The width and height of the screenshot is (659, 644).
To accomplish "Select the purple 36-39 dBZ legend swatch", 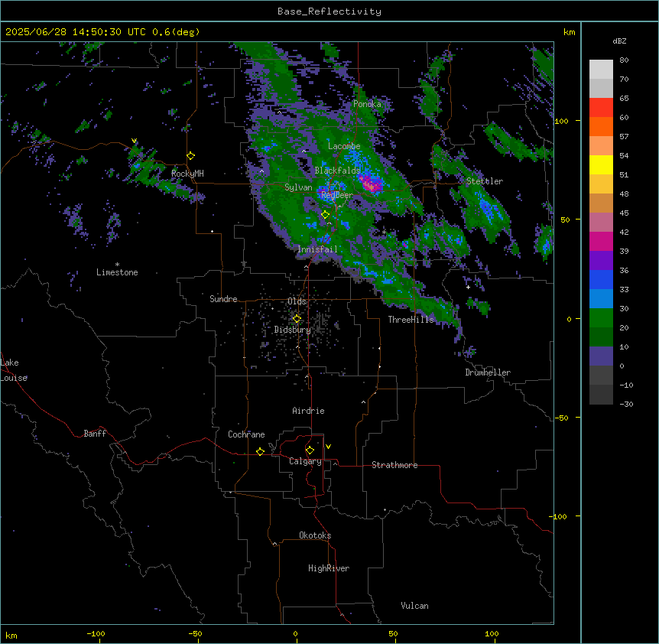I will [x=601, y=261].
